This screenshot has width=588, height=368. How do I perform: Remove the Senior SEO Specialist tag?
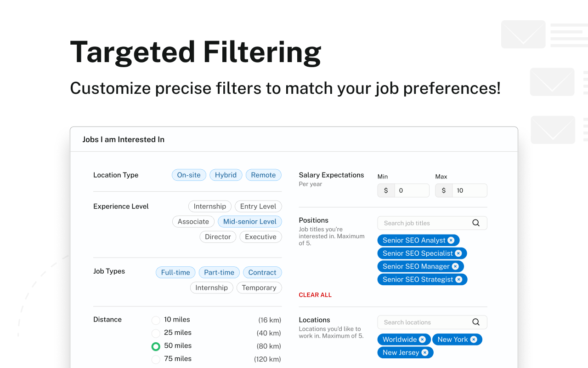point(458,253)
